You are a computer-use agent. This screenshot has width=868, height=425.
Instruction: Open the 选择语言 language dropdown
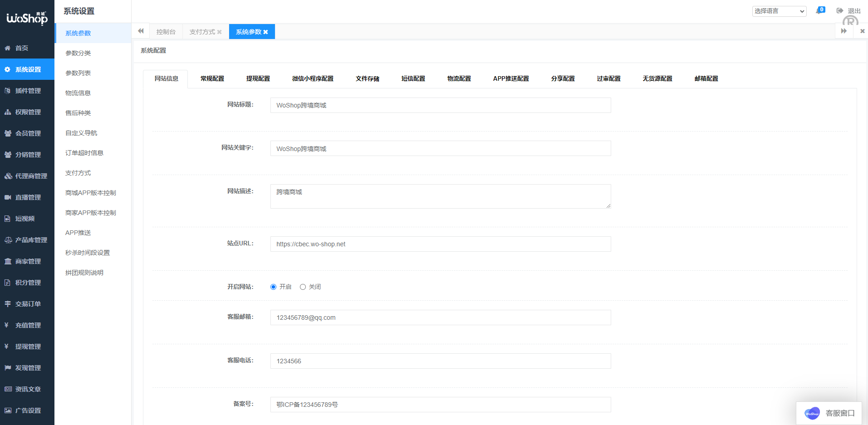(x=779, y=11)
